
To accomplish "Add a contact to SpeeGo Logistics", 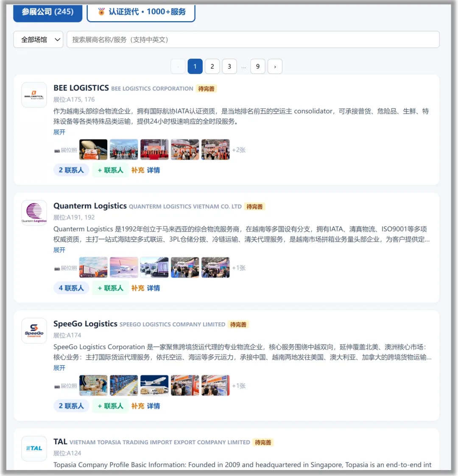I will click(111, 406).
